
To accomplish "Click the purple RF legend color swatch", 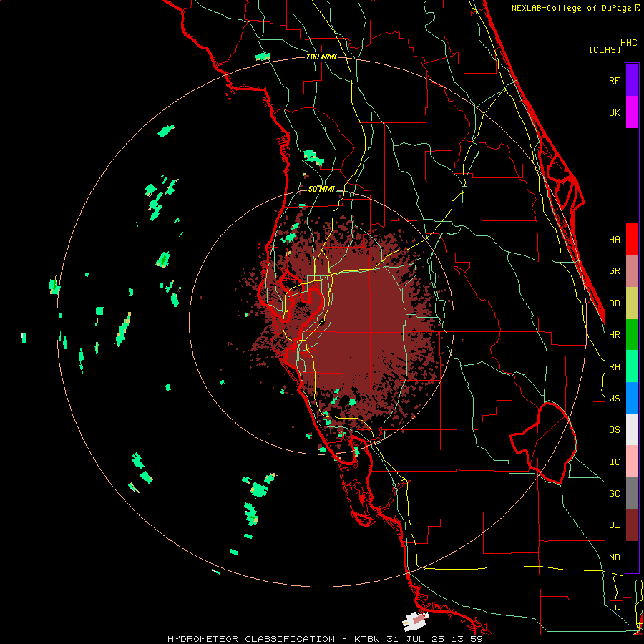I will pos(632,80).
